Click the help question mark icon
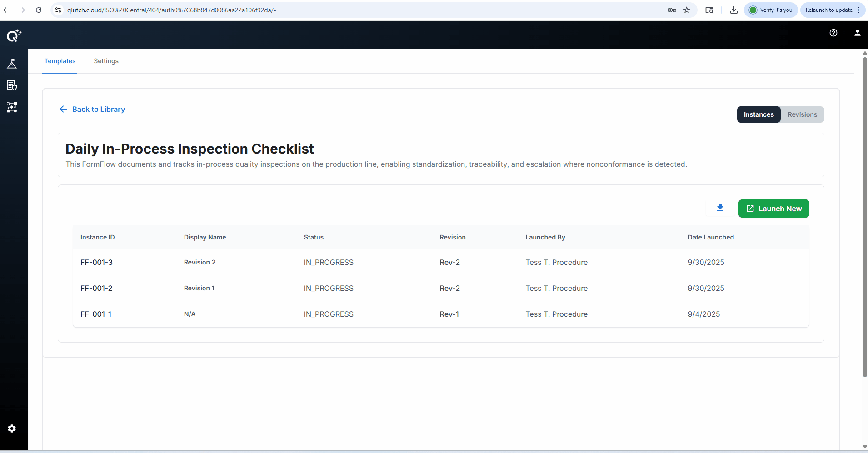 click(833, 33)
